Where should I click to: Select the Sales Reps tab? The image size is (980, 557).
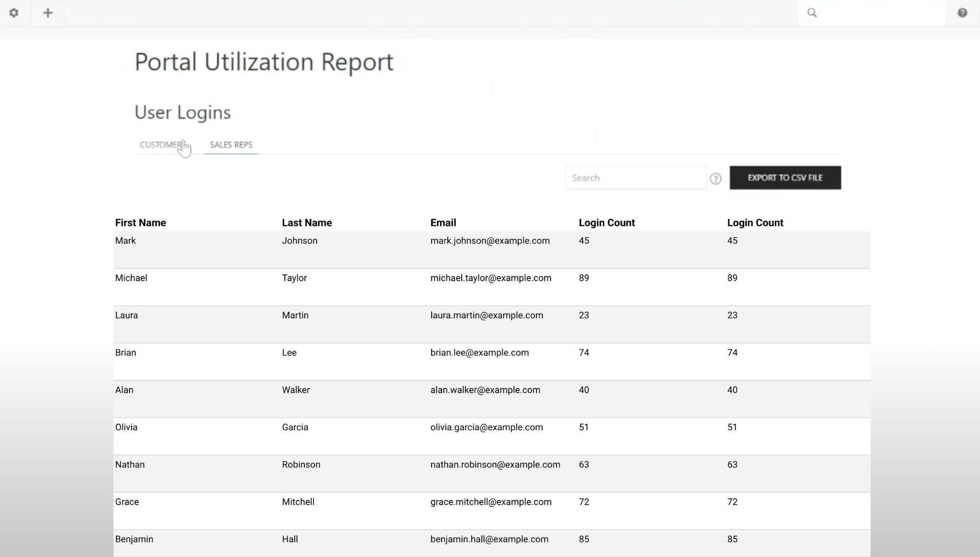(x=231, y=145)
